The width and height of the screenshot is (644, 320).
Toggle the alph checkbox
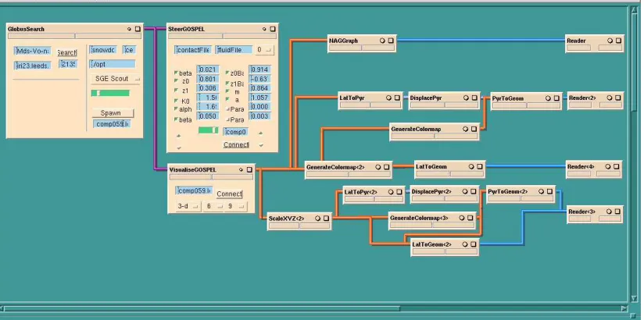(x=176, y=109)
